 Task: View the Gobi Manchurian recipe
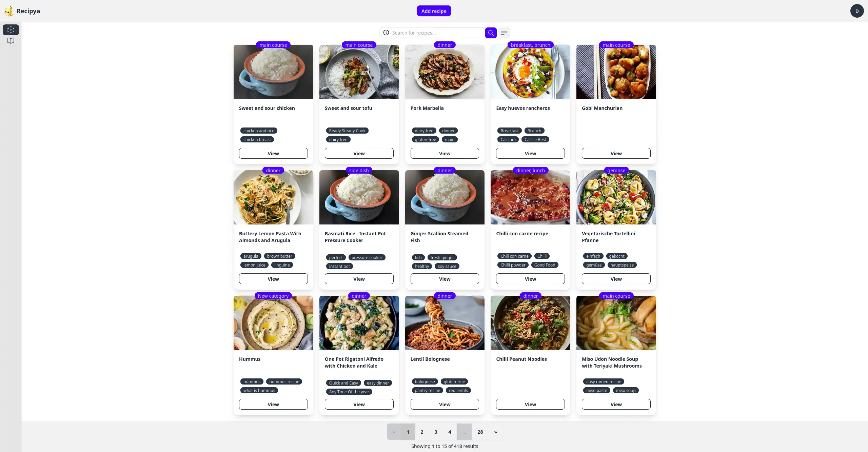[616, 153]
